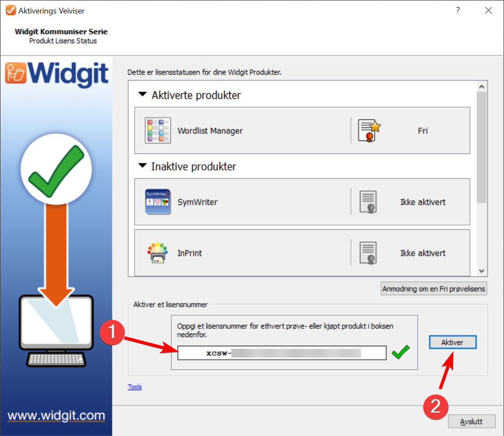Viewport: 504px width, 436px height.
Task: Click the Fri license certificate star icon
Action: point(369,130)
